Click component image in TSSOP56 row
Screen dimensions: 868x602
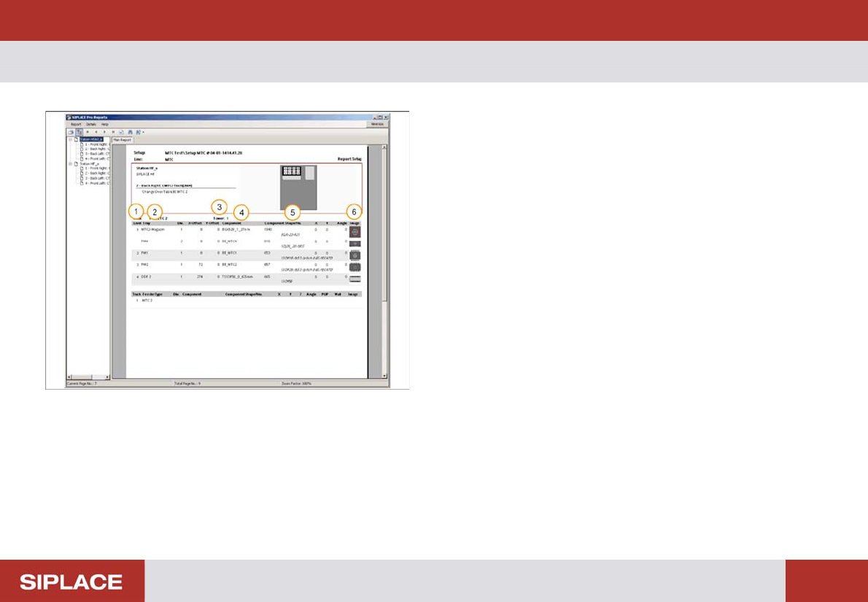coord(355,279)
